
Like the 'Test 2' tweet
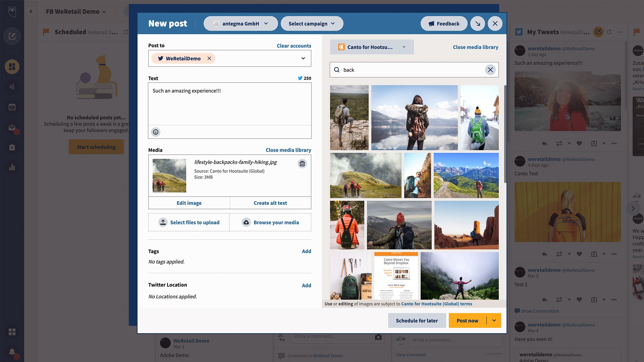point(579,300)
